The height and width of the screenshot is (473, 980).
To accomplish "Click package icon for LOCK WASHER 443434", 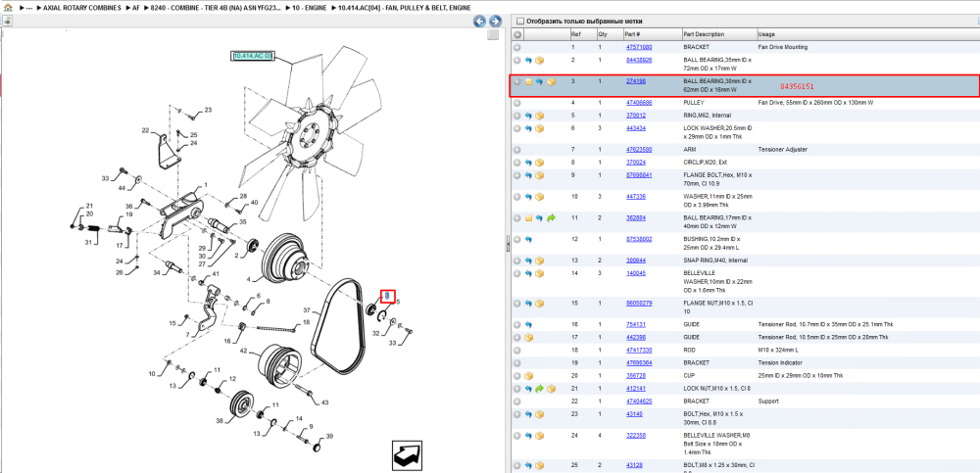I will pos(539,128).
